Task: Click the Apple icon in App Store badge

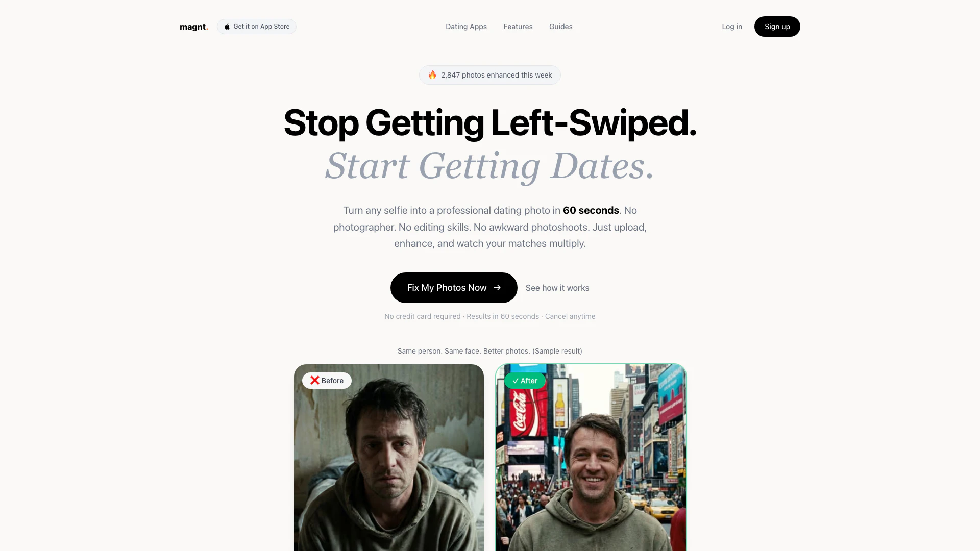Action: 227,27
